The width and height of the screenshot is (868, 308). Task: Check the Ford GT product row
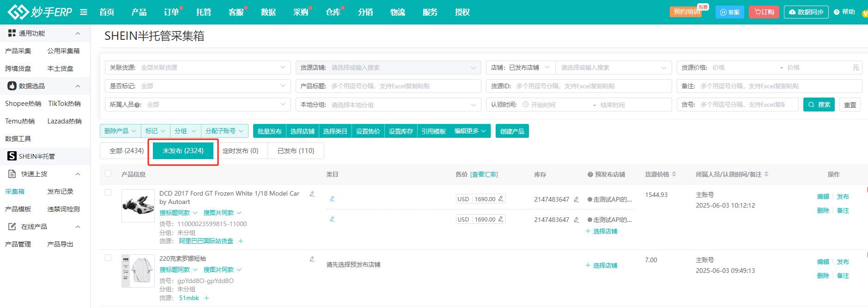[108, 192]
